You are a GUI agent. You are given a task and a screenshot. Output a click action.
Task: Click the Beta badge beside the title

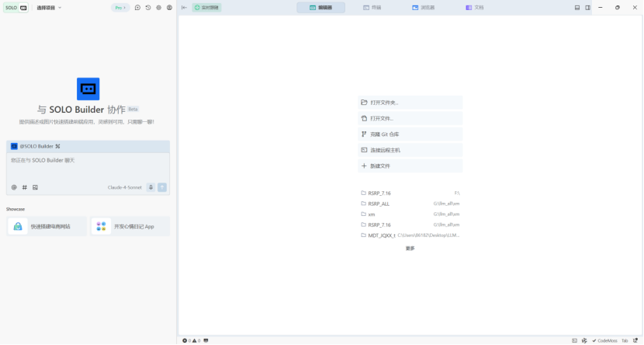click(x=133, y=110)
